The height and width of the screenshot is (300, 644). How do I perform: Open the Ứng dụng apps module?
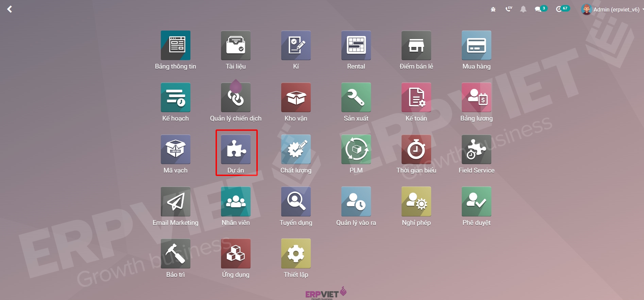[x=236, y=253]
